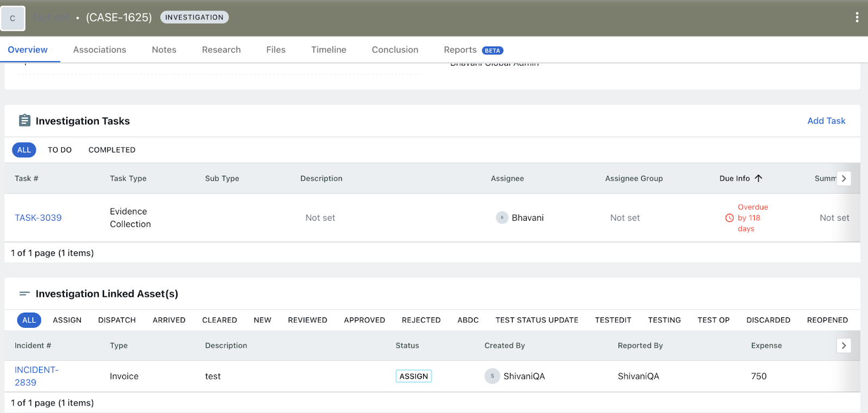Click the Overdue by 118 days text
The image size is (868, 413).
click(753, 218)
